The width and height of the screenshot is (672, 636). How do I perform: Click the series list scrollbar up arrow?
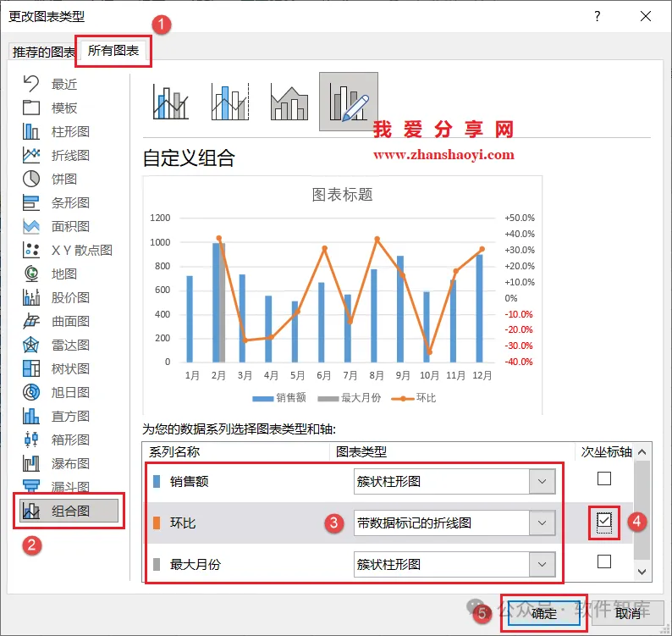pyautogui.click(x=642, y=451)
